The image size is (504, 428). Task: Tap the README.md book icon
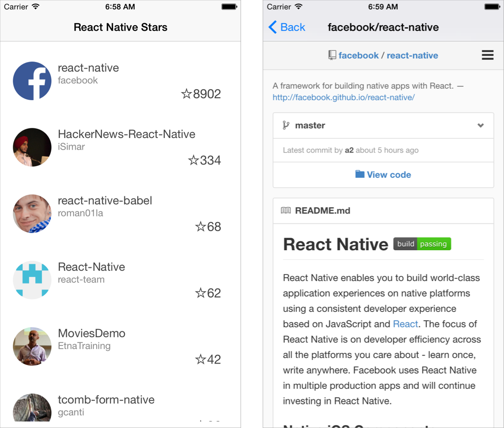286,210
